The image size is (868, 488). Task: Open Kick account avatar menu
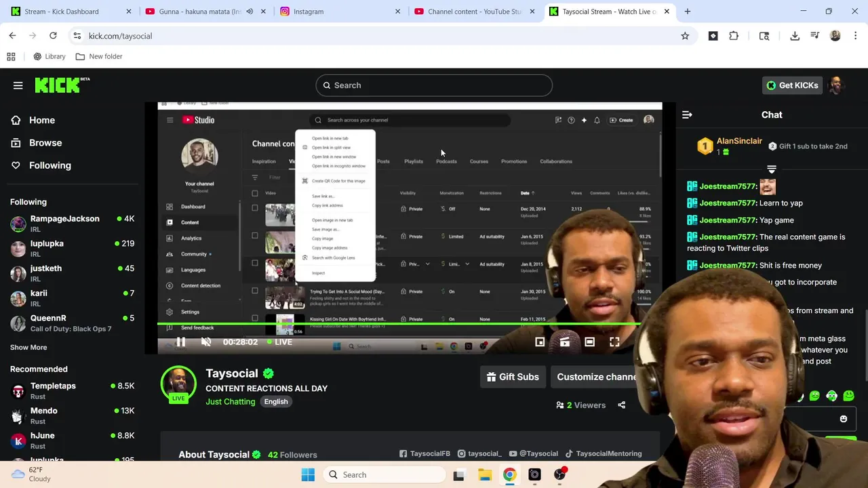tap(836, 85)
